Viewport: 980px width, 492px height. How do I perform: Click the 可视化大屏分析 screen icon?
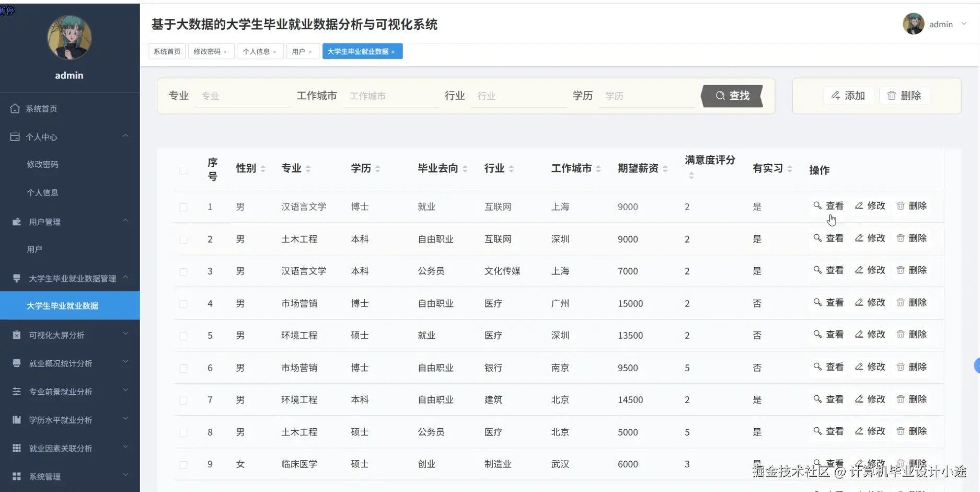click(x=16, y=334)
